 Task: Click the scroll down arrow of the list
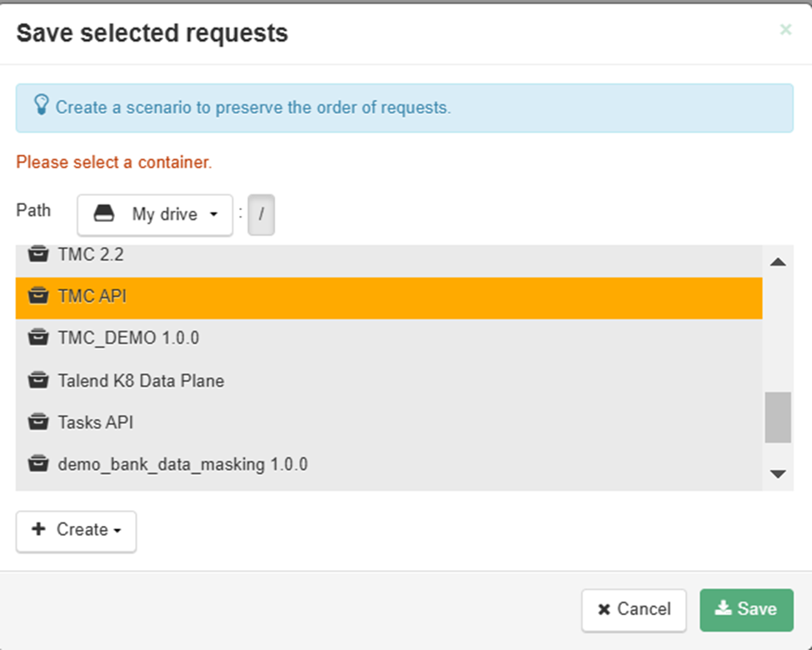point(778,474)
